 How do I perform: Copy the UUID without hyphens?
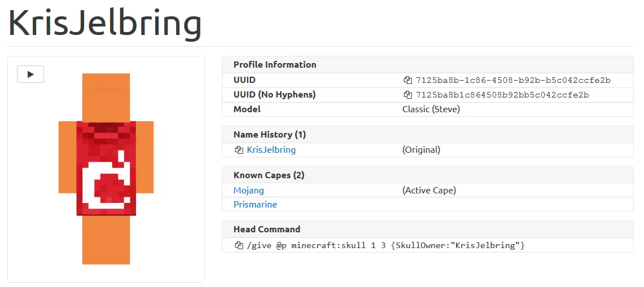408,95
